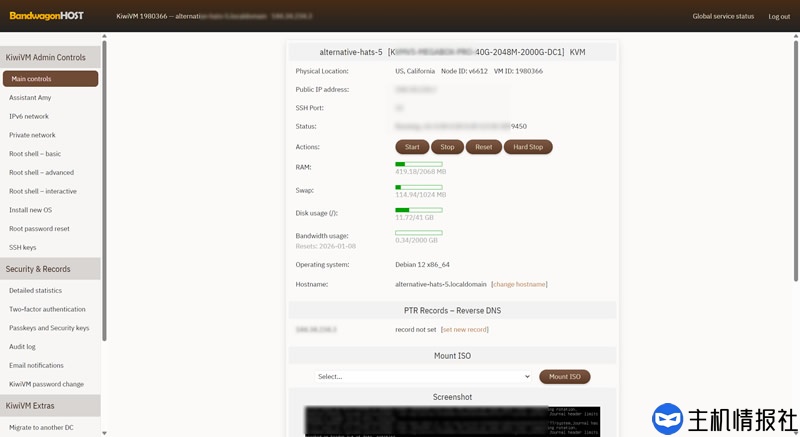Open Global service status page

point(723,16)
